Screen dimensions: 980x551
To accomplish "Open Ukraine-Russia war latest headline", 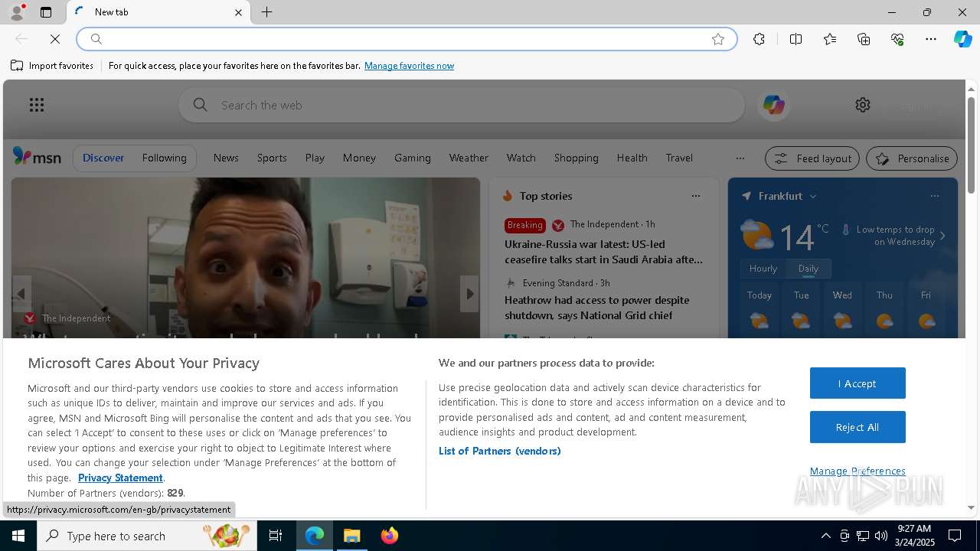I will point(603,252).
